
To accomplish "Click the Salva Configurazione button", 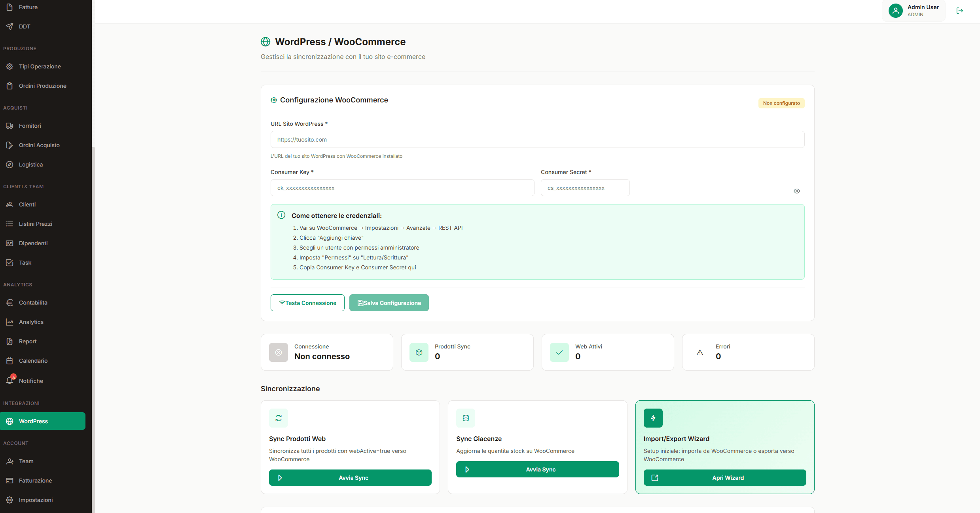I will pos(389,303).
